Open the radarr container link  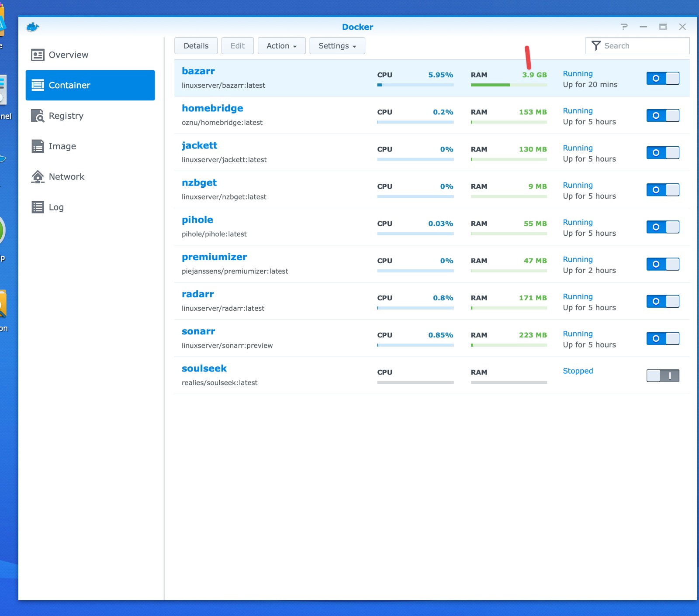coord(197,294)
